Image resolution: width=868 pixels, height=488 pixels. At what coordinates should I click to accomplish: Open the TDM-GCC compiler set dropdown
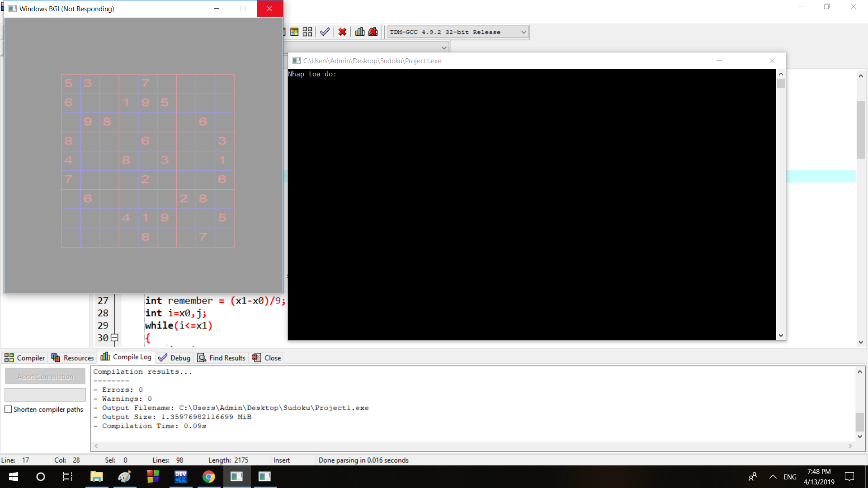coord(524,32)
